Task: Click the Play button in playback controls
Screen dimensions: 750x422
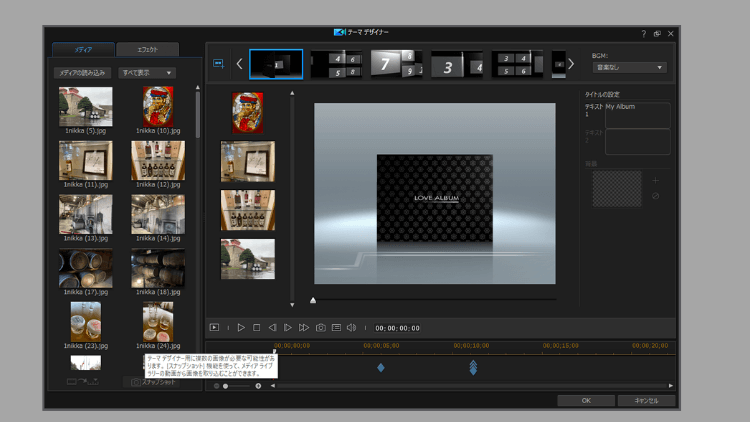Action: tap(241, 327)
